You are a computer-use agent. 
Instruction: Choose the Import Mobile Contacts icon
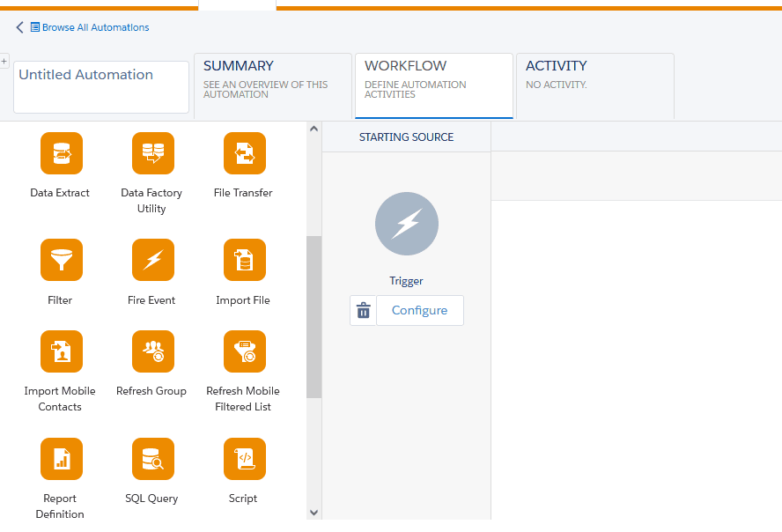(61, 351)
